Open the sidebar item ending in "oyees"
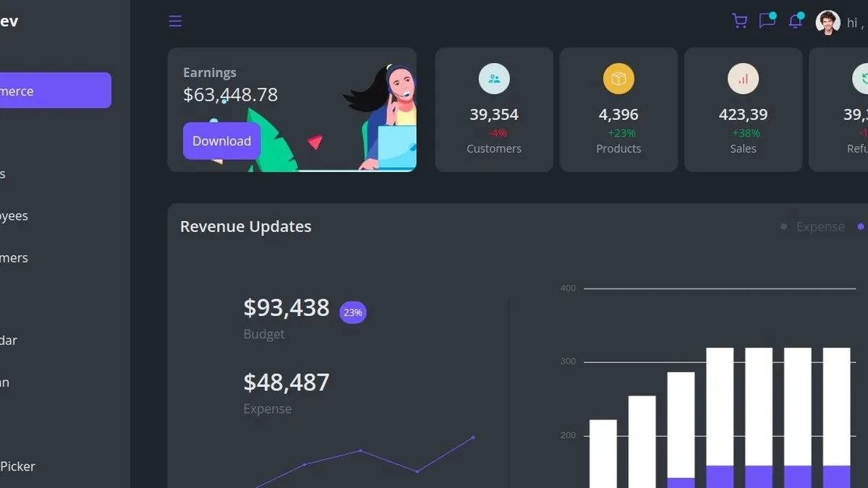 (14, 215)
